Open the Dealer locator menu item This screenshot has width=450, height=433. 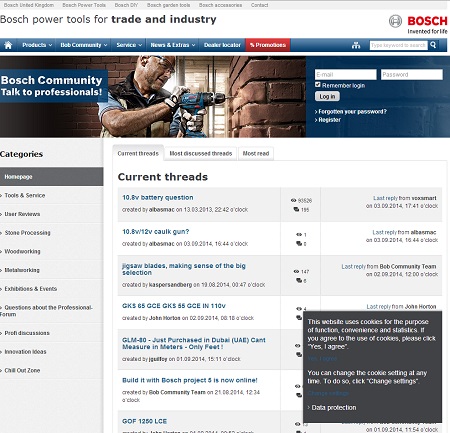click(222, 45)
